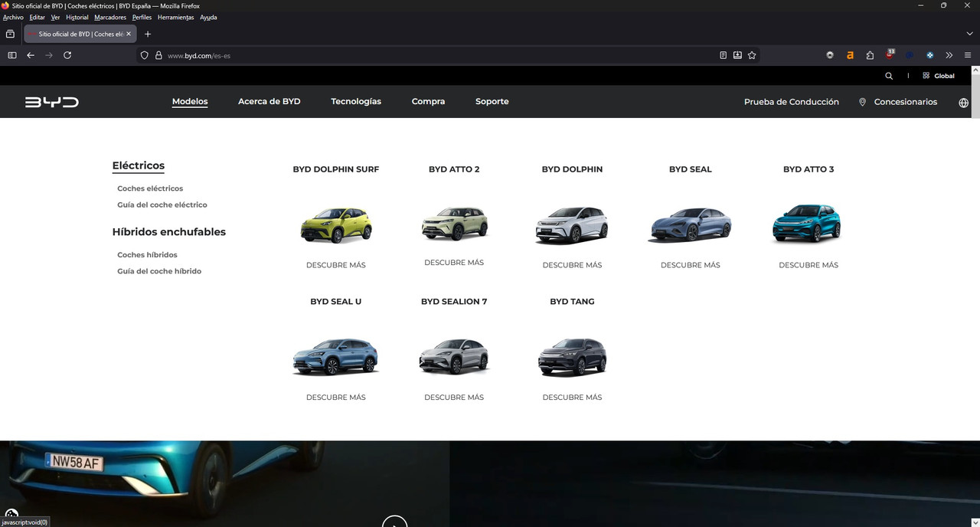Click the orange 'a' extension icon

click(x=850, y=55)
